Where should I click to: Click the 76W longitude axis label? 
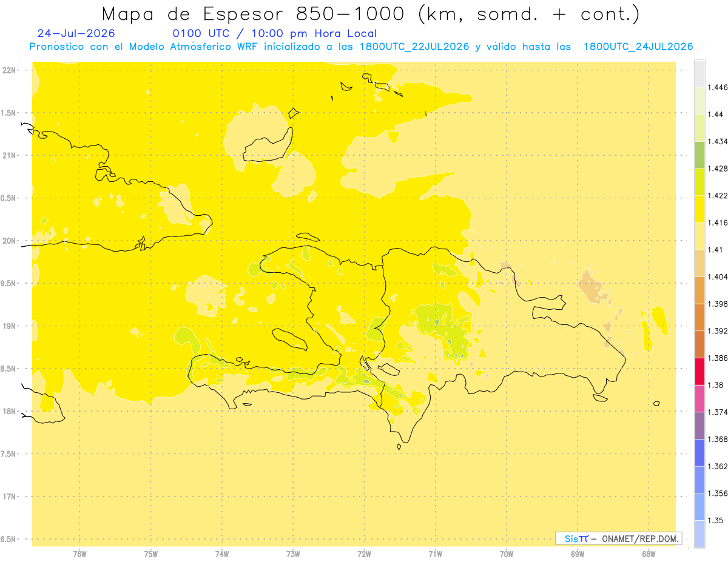79,554
